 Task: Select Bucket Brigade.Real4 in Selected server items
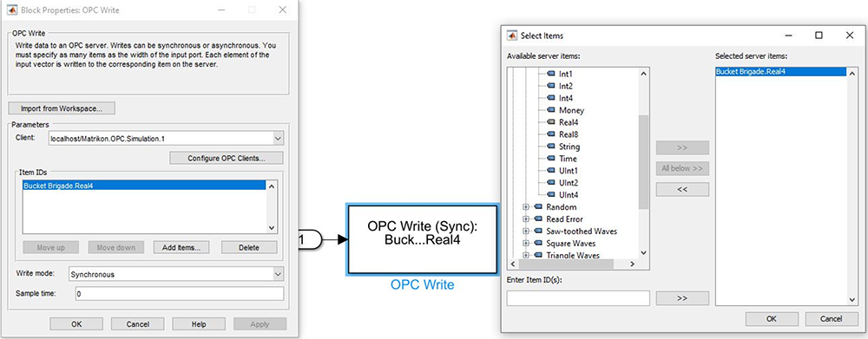point(780,71)
